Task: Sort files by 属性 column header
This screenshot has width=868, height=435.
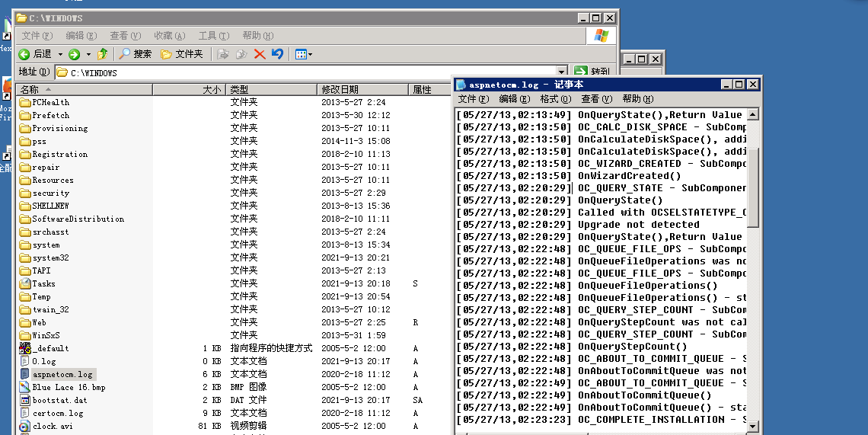Action: 430,89
